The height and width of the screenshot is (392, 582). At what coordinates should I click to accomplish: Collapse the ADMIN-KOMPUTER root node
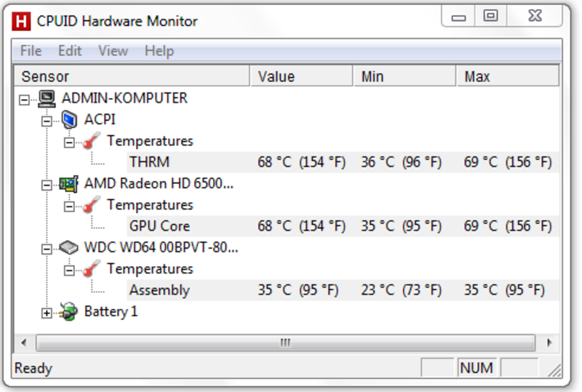(x=24, y=100)
